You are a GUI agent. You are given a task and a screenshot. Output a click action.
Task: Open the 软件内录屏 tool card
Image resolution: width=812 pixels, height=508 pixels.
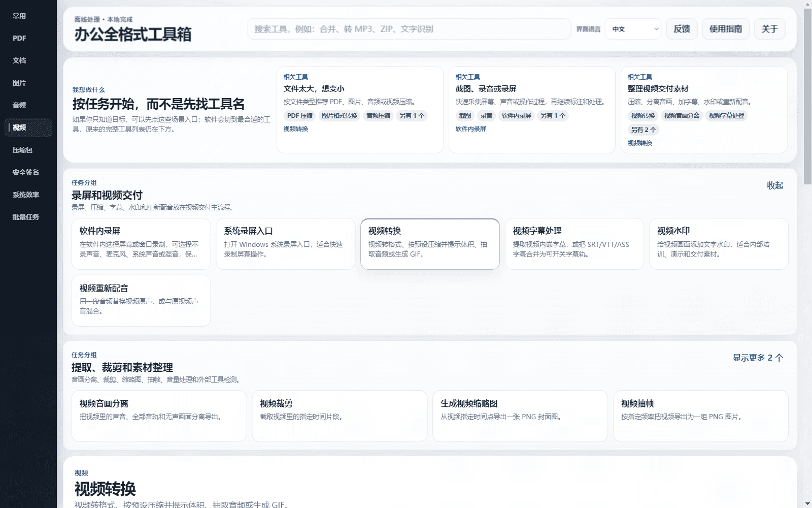point(141,244)
